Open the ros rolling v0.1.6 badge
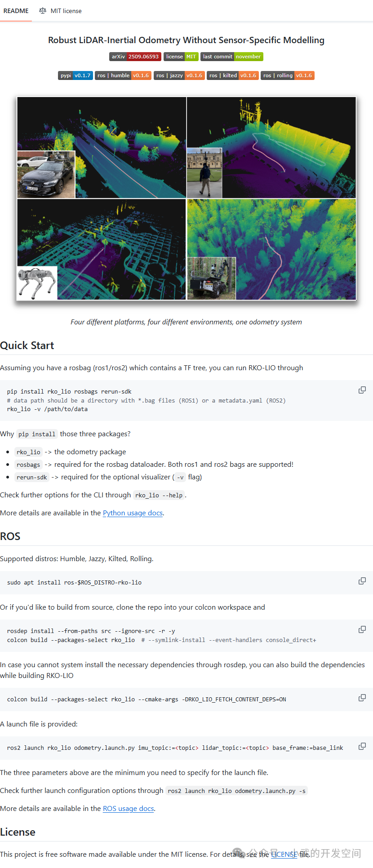This screenshot has width=373, height=868. coord(288,75)
